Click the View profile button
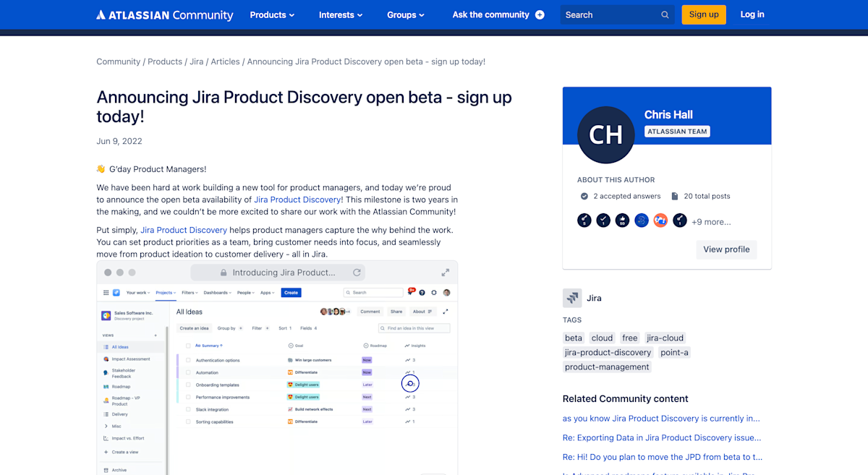This screenshot has height=475, width=868. tap(726, 249)
